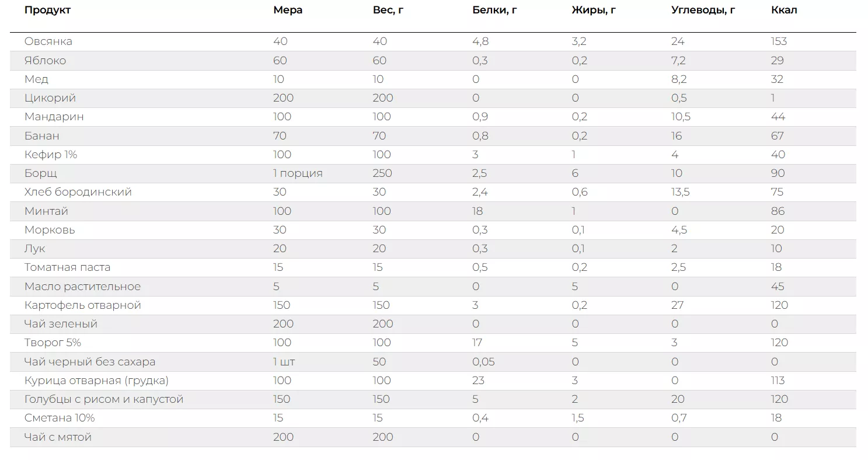
Task: Select the 'Голубцы с рисом и капустой' cell
Action: [x=104, y=399]
